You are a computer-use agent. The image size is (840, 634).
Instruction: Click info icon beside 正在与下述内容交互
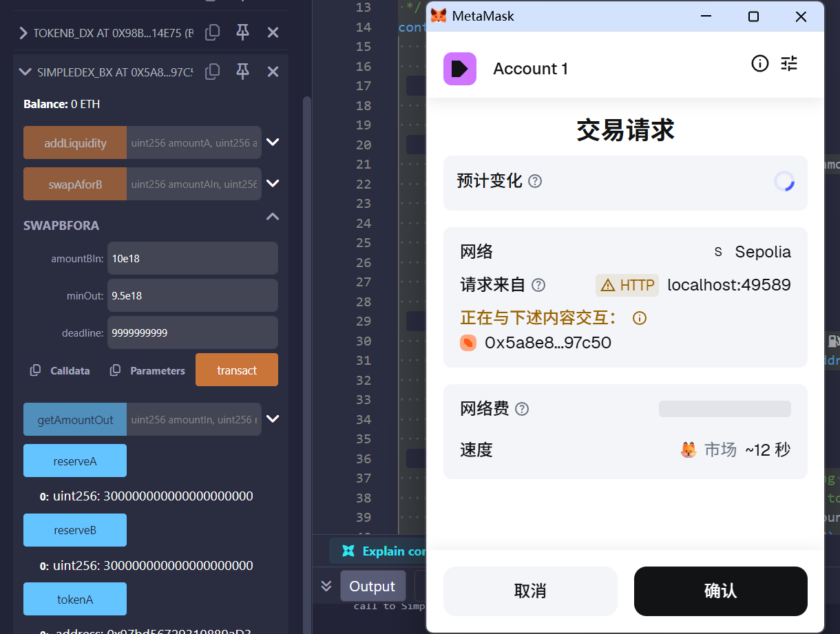tap(640, 318)
